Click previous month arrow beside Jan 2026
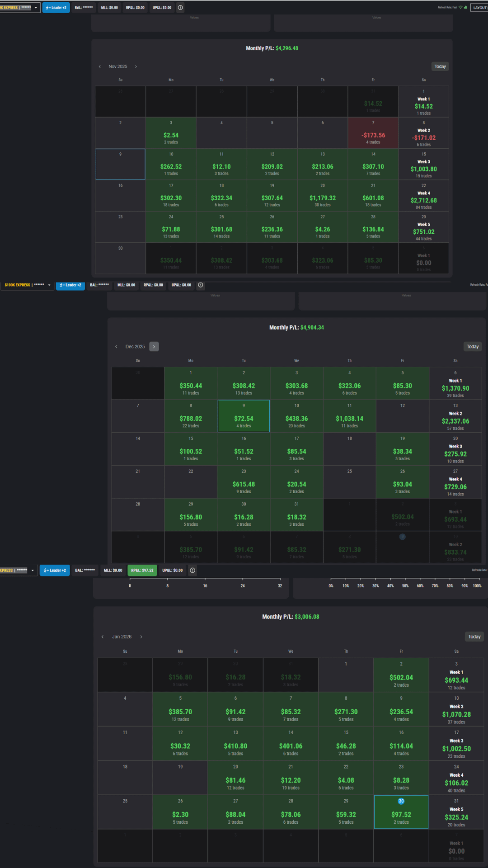488x868 pixels. (x=103, y=637)
